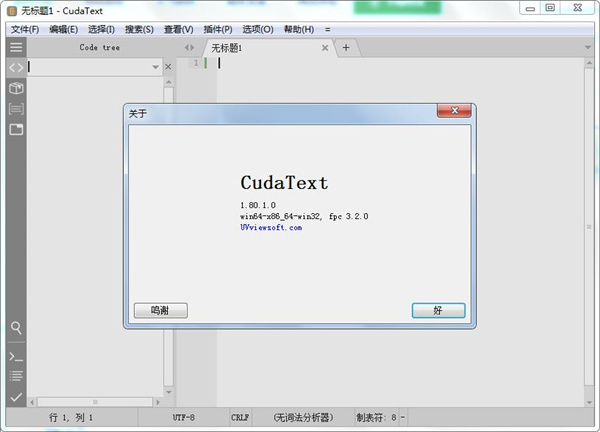Screen dimensions: 600x432
Task: Open the Console panel icon
Action: 16,357
